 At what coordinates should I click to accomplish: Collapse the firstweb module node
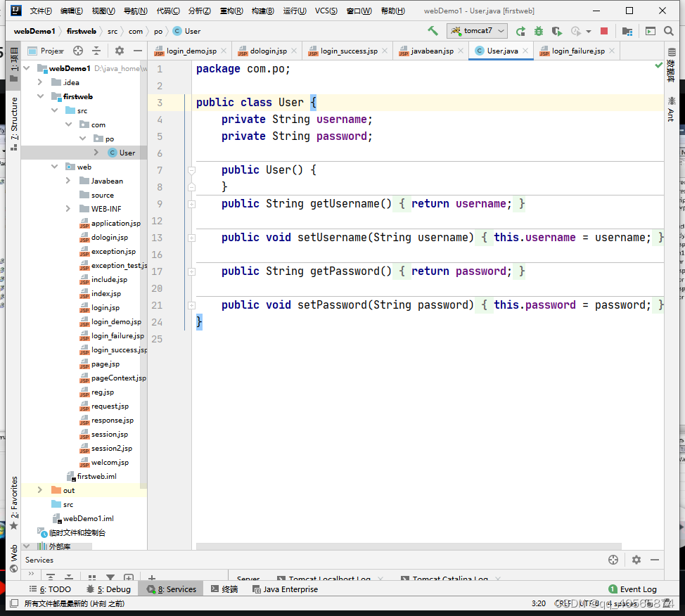coord(40,96)
